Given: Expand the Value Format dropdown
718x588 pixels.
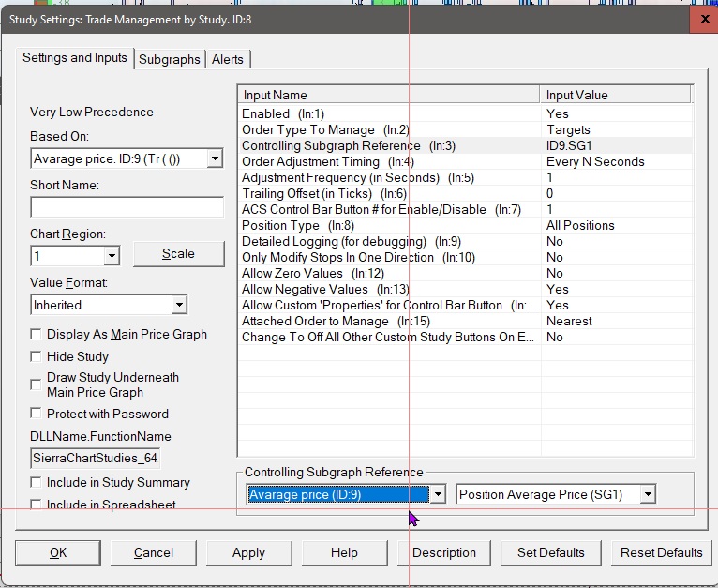Looking at the screenshot, I should point(178,305).
